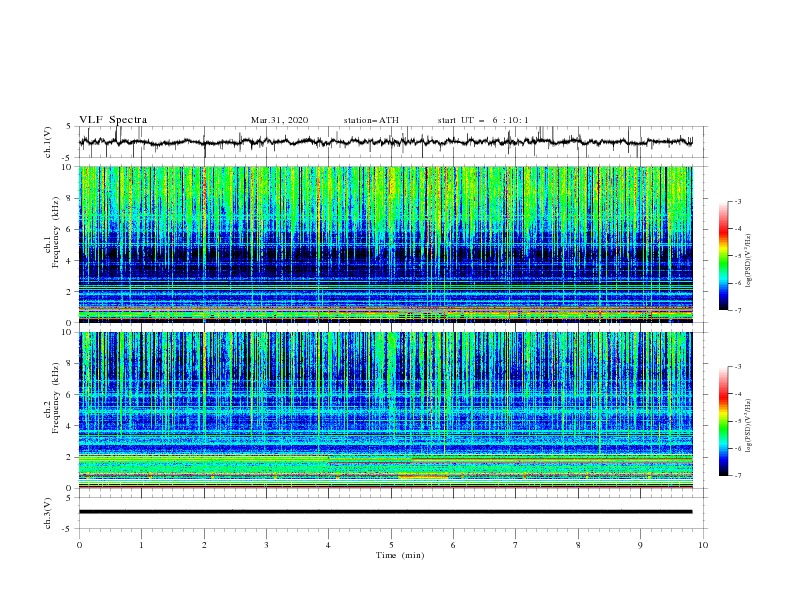Click the '-3' label on ch.1 colorbar
Viewport: 792px width, 612px height.
click(x=737, y=201)
